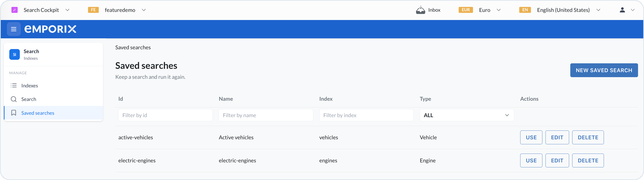Image resolution: width=644 pixels, height=180 pixels.
Task: Click the Id column header
Action: [x=121, y=99]
